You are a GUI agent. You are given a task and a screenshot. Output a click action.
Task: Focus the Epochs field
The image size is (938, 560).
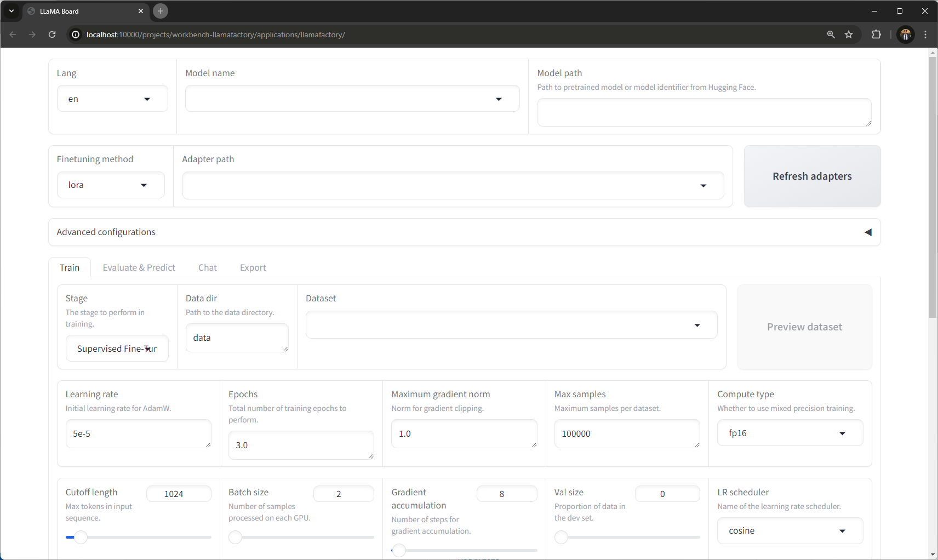click(301, 445)
